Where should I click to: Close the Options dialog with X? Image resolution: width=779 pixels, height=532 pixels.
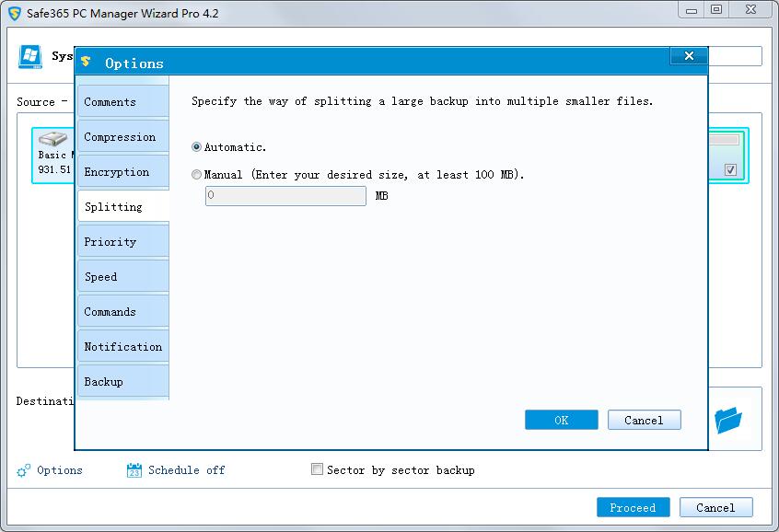pyautogui.click(x=688, y=57)
